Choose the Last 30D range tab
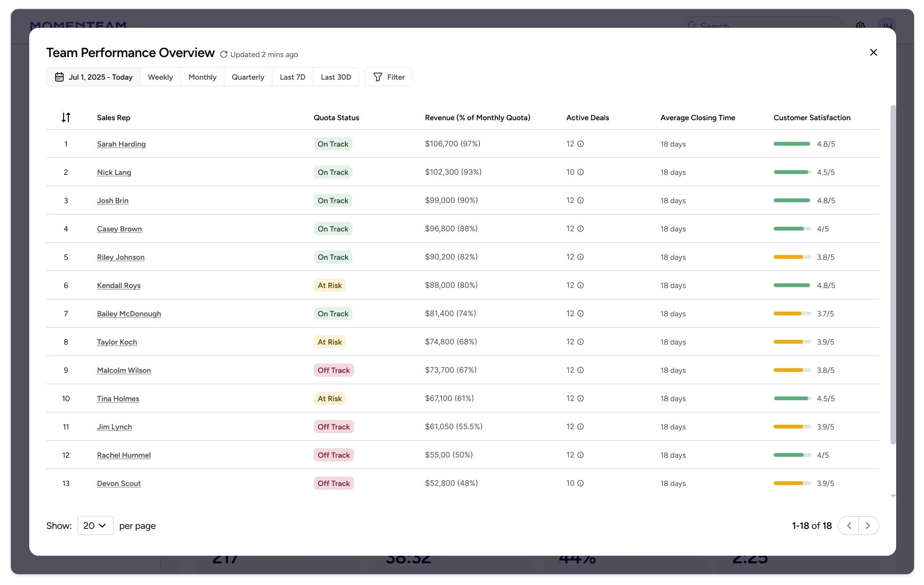The width and height of the screenshot is (924, 585). click(335, 77)
